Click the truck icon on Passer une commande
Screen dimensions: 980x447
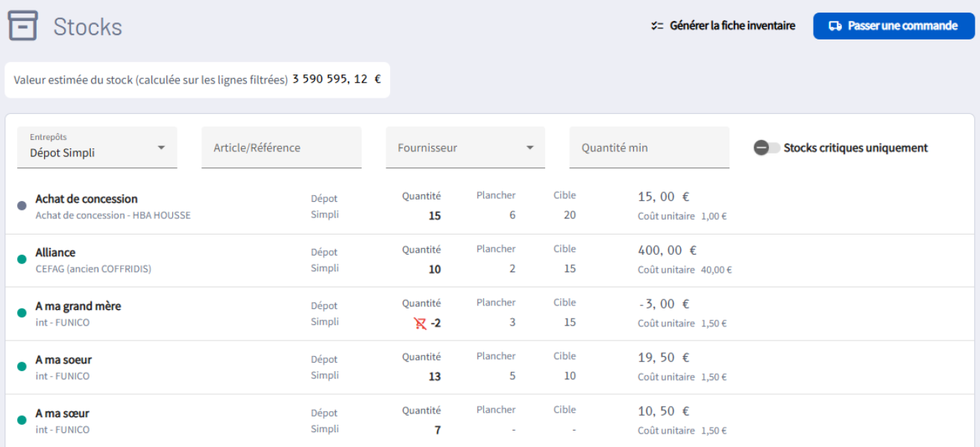[x=835, y=26]
